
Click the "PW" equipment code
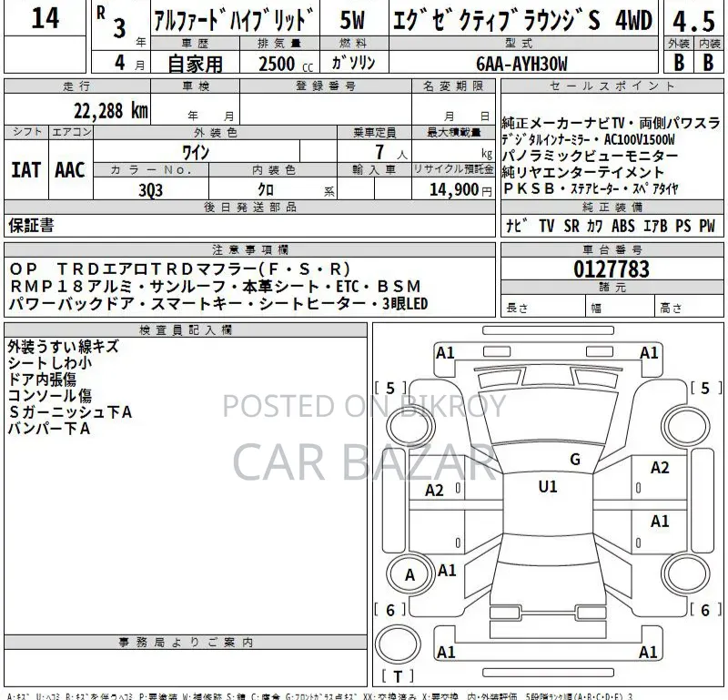coord(707,226)
